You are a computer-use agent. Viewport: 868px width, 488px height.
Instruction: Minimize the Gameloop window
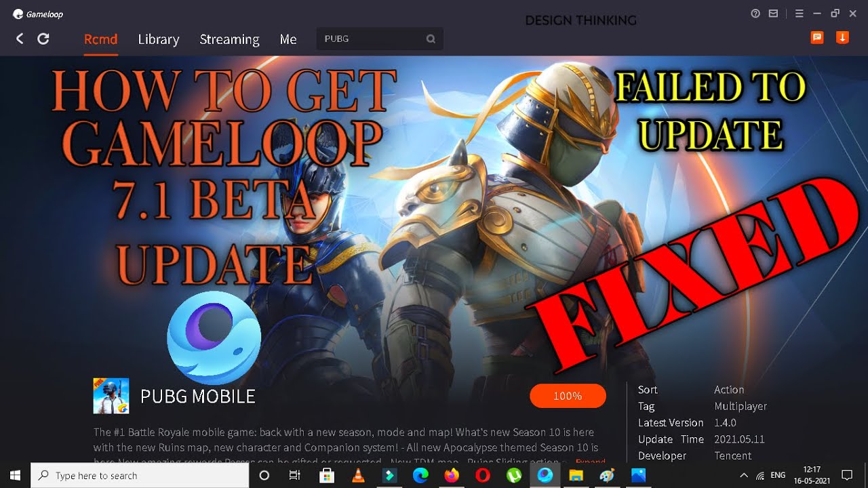817,14
